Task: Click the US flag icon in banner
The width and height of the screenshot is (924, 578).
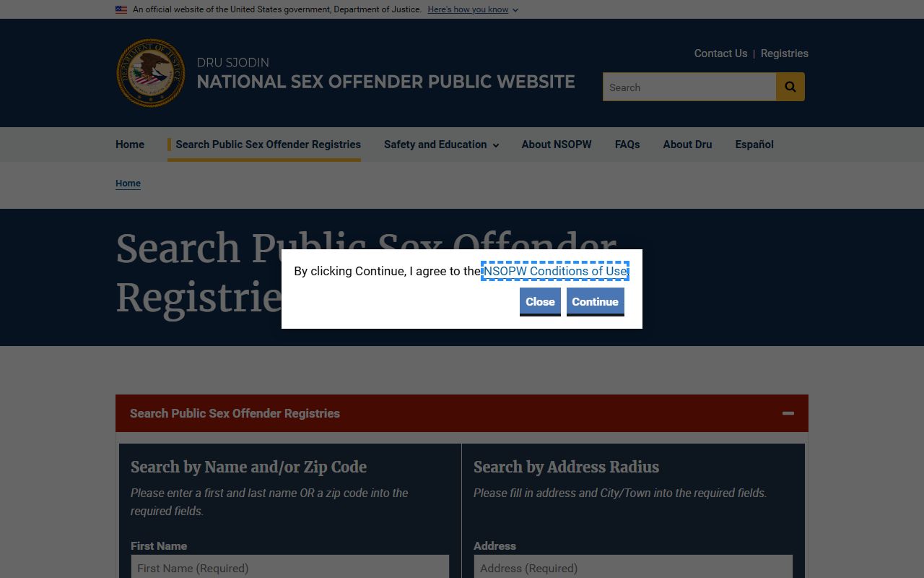Action: tap(121, 9)
